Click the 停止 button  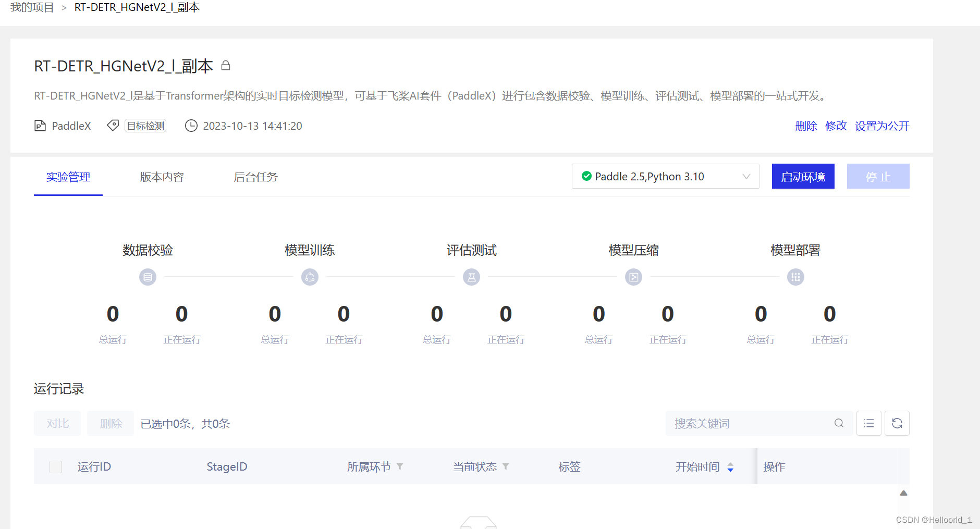click(878, 176)
